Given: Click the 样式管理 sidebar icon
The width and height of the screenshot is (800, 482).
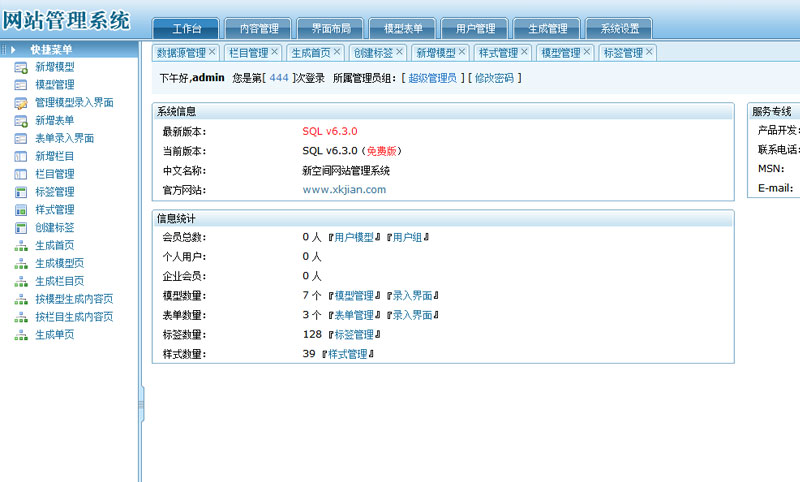Looking at the screenshot, I should click(x=20, y=210).
